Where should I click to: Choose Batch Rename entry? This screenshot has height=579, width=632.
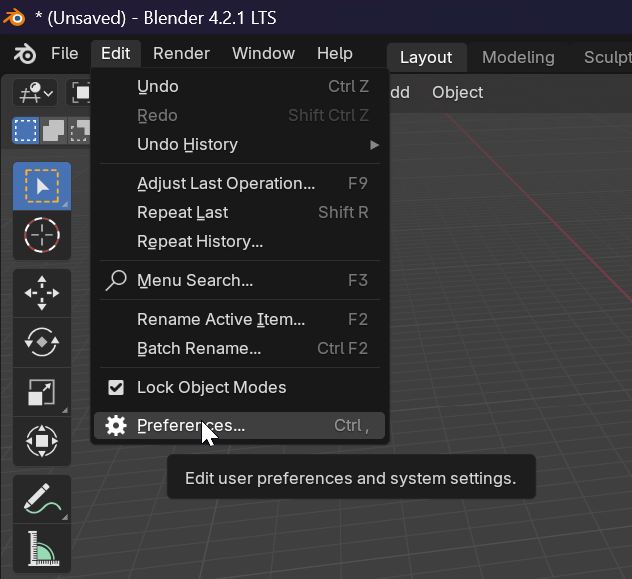point(239,348)
